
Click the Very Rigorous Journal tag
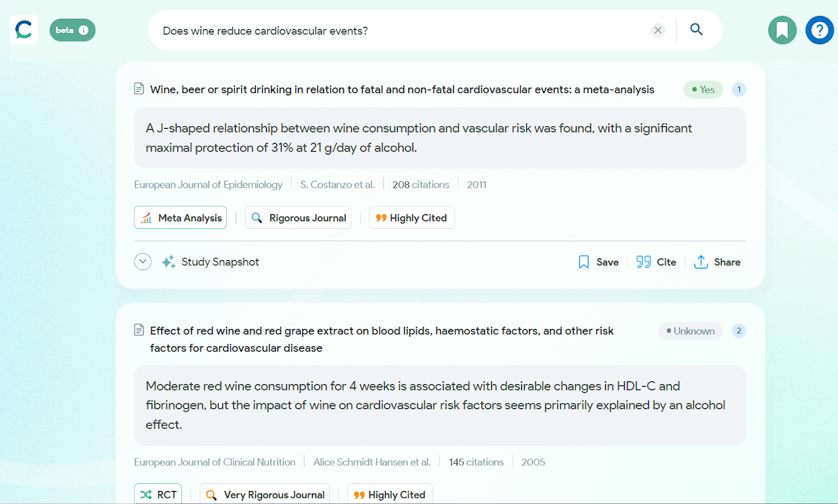tap(265, 494)
